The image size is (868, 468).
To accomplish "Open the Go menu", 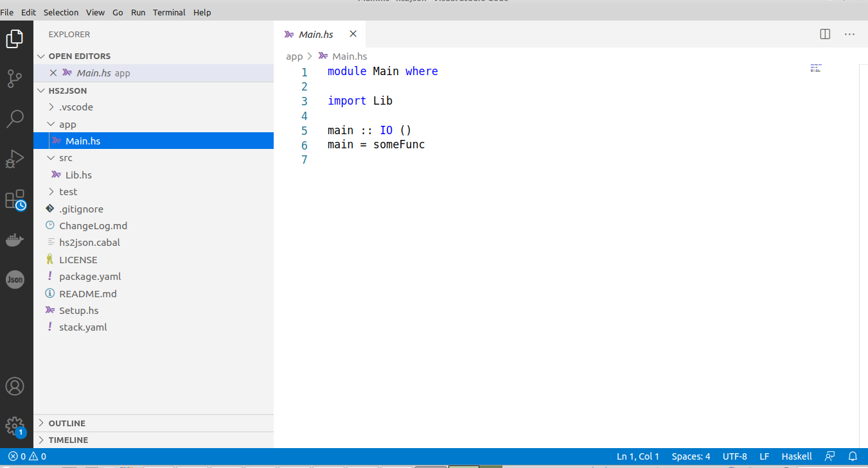I will (x=118, y=12).
